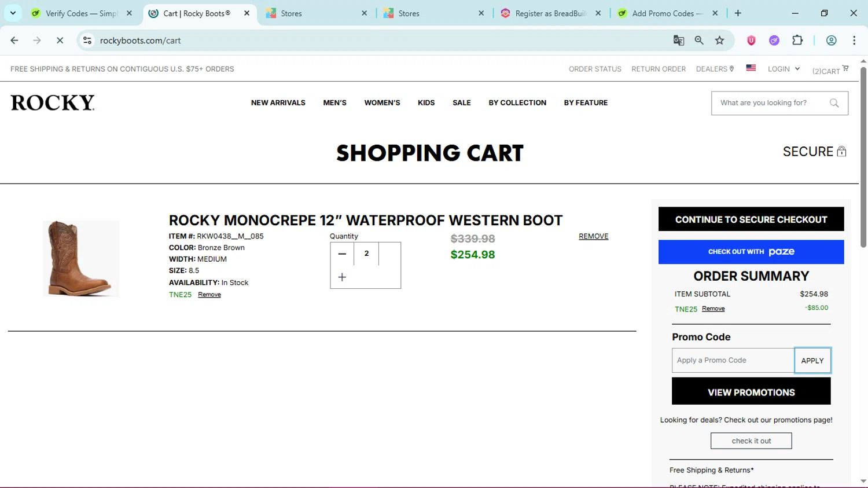
Task: Open the RETURN ORDER link
Action: [659, 69]
